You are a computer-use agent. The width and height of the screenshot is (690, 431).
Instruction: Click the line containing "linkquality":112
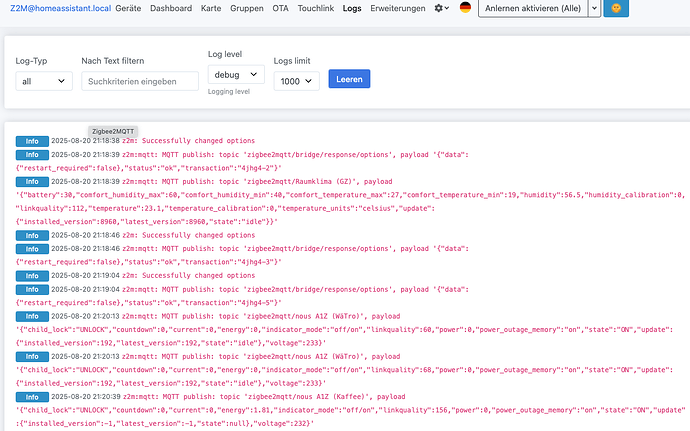point(225,208)
